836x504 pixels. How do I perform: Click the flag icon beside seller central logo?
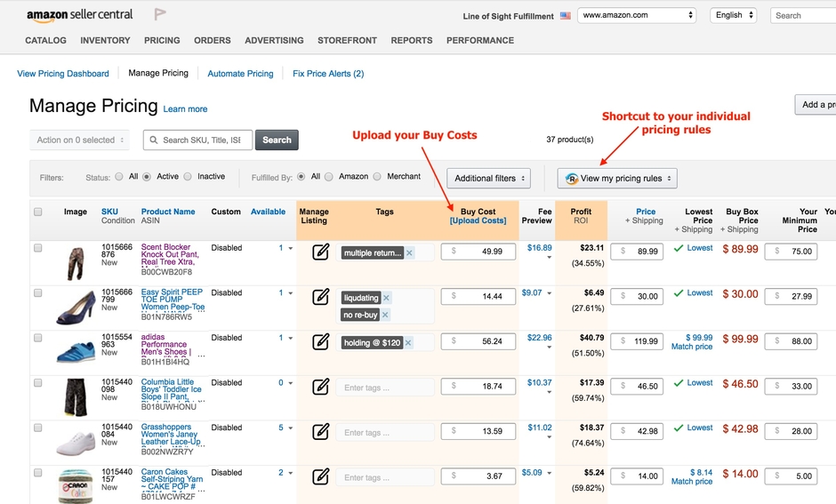point(160,14)
